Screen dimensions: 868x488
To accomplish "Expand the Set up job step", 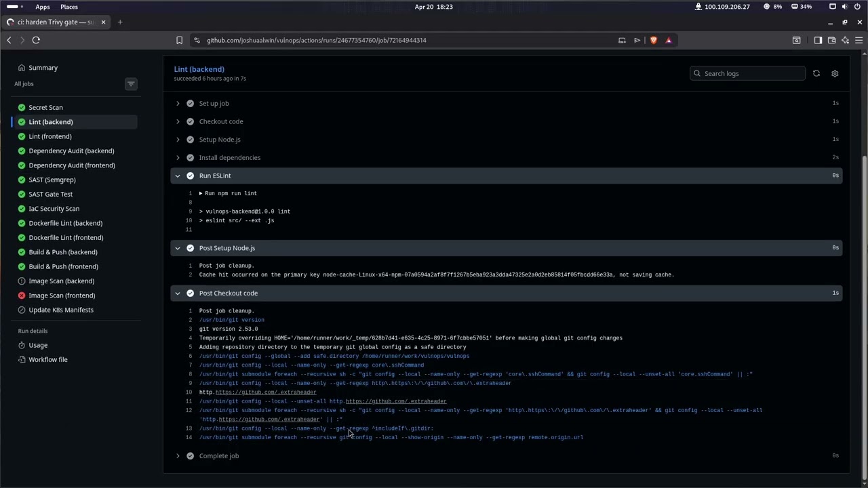I will (506, 104).
